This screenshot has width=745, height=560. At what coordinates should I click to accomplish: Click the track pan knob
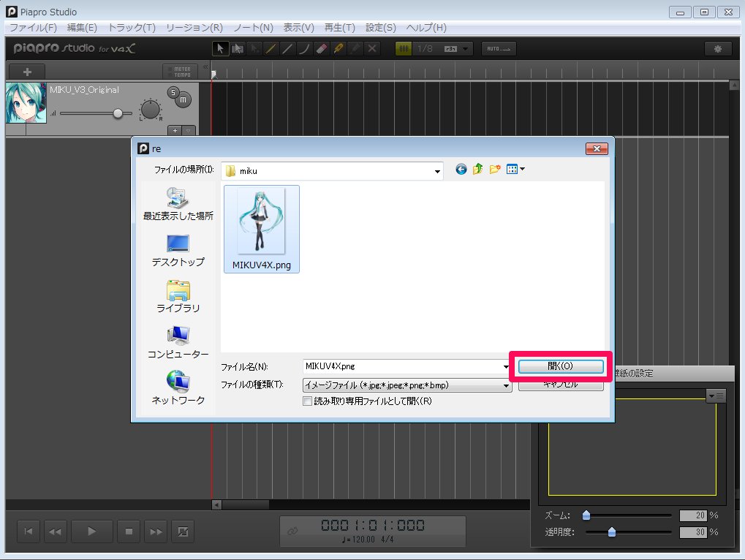click(x=151, y=110)
